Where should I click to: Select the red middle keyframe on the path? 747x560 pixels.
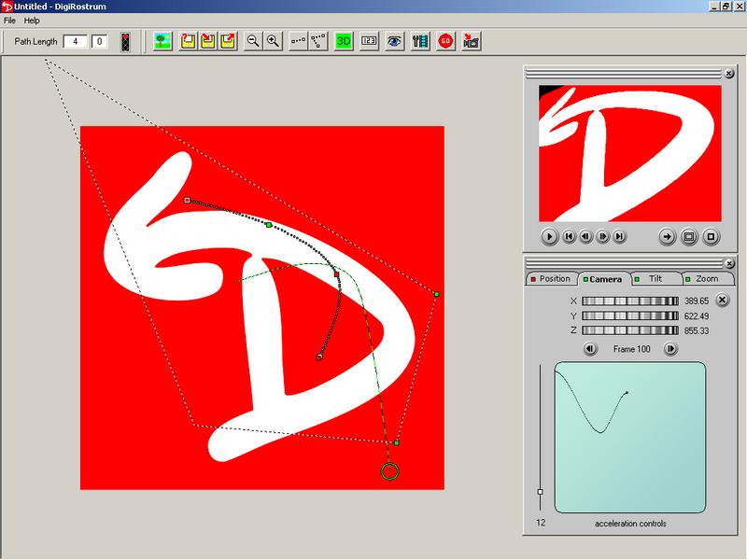point(336,274)
